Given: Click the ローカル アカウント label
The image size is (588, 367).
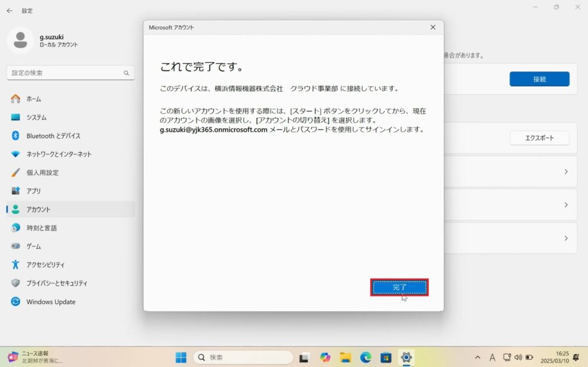Looking at the screenshot, I should pos(59,45).
